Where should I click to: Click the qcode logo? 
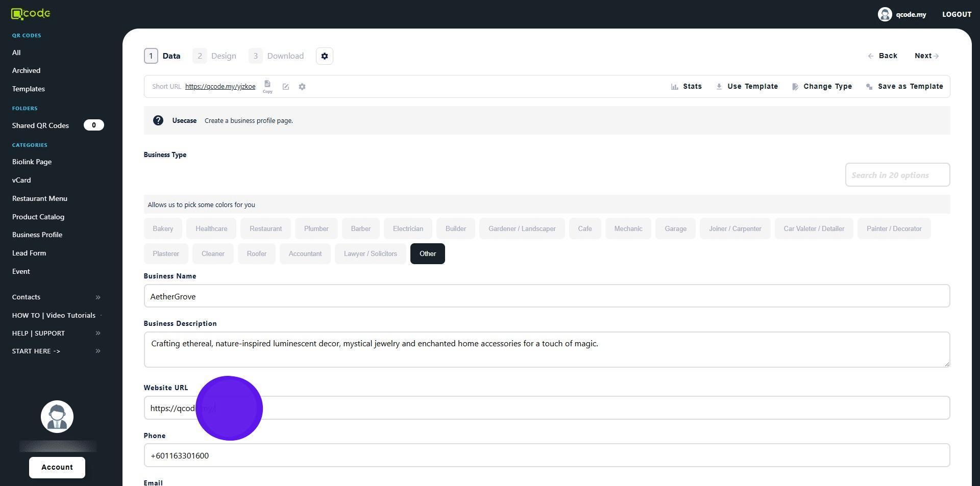click(31, 14)
